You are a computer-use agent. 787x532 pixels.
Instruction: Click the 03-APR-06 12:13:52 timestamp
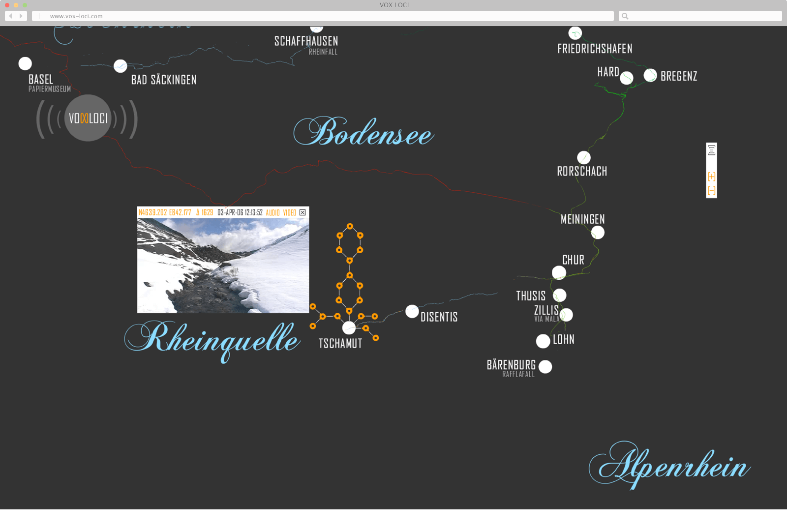click(240, 212)
